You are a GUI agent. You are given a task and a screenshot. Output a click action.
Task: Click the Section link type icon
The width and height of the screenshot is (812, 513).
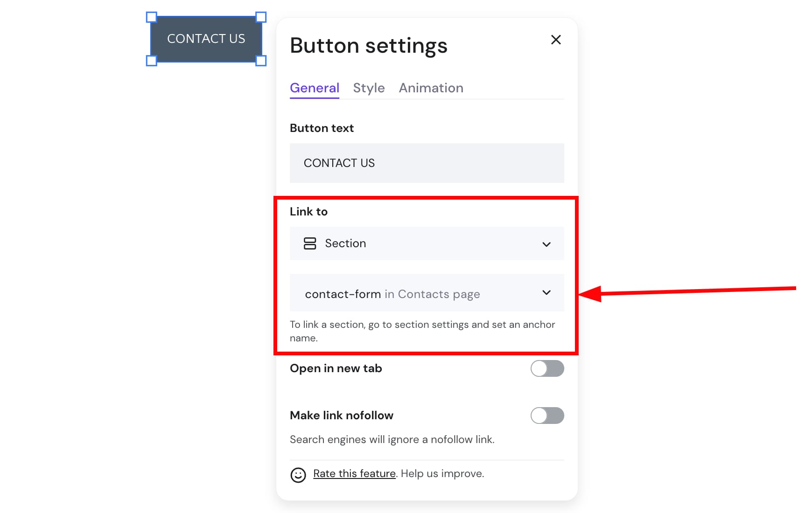pyautogui.click(x=310, y=243)
